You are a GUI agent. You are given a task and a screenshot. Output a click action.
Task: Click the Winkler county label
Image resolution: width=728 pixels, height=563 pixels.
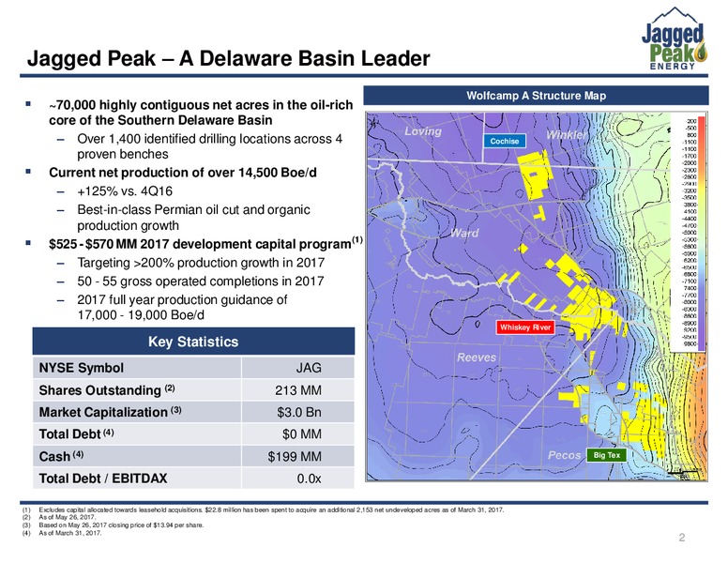pyautogui.click(x=566, y=135)
